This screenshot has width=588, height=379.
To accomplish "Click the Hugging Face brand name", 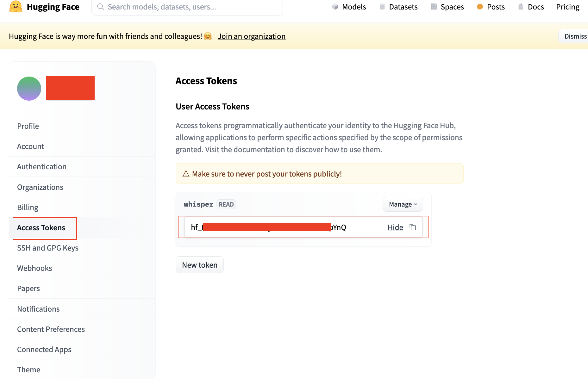I will click(53, 7).
